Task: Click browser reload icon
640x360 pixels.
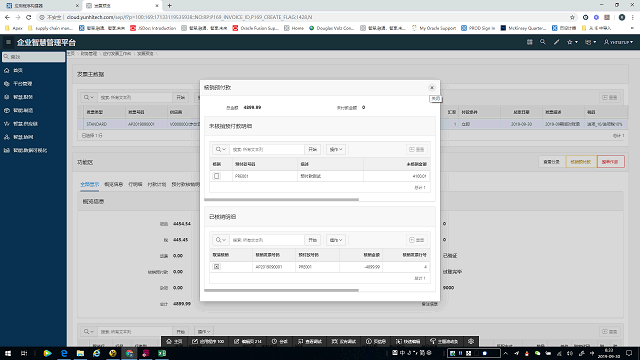Action: [x=29, y=17]
